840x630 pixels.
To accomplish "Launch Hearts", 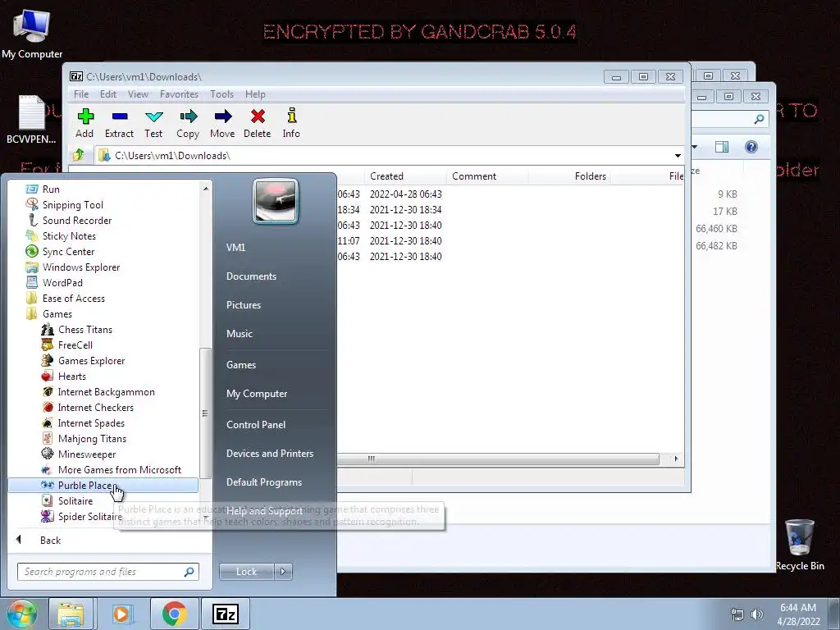I will coord(103,376).
